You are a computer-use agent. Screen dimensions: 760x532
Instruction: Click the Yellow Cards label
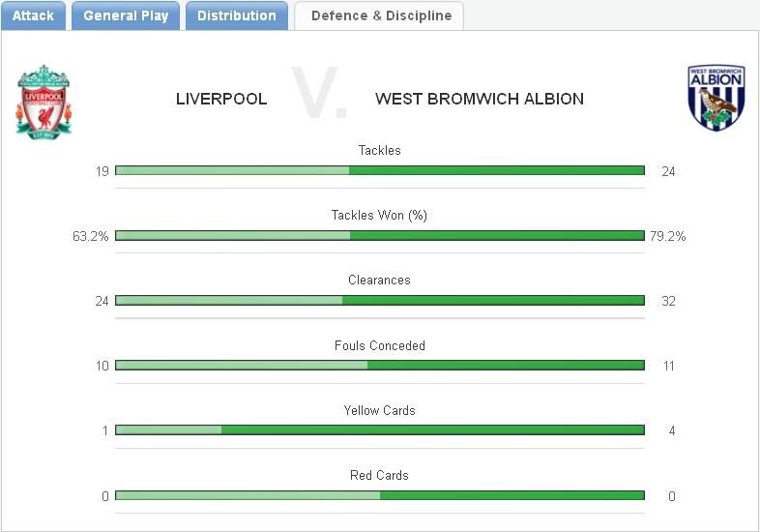pos(379,410)
